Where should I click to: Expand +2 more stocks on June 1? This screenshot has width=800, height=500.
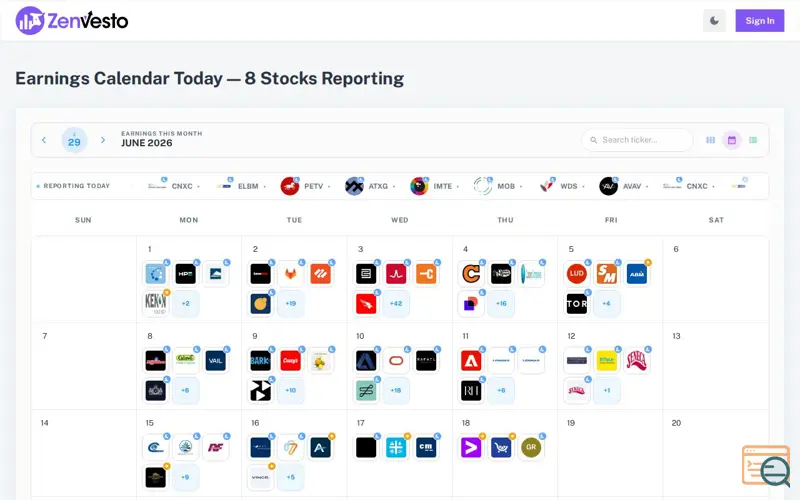(185, 304)
